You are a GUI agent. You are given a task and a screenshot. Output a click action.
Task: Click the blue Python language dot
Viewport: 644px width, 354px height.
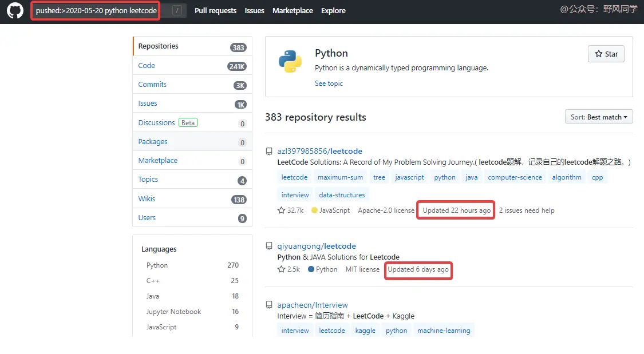click(311, 269)
